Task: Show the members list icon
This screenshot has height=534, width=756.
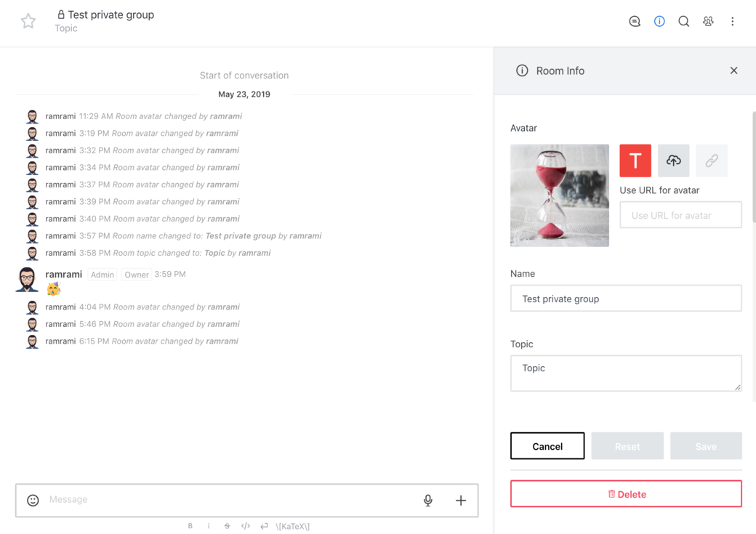Action: click(x=708, y=21)
